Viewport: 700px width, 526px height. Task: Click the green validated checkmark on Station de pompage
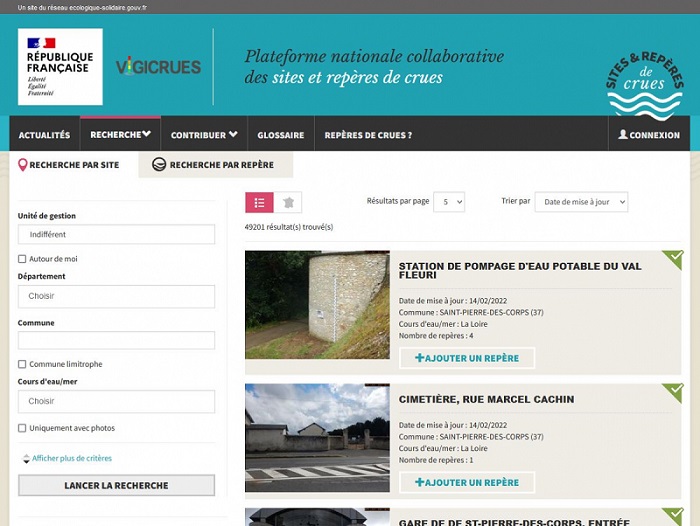pyautogui.click(x=672, y=260)
